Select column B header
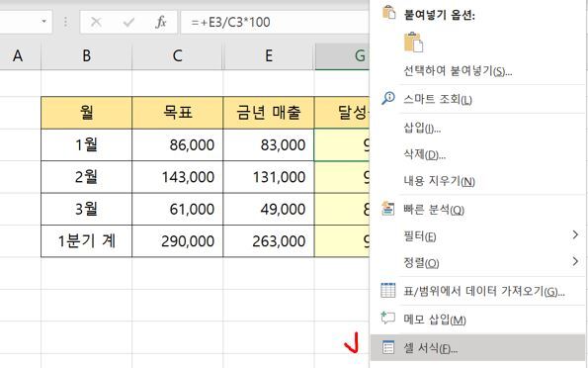Viewport: 588px width, 368px height. point(87,56)
